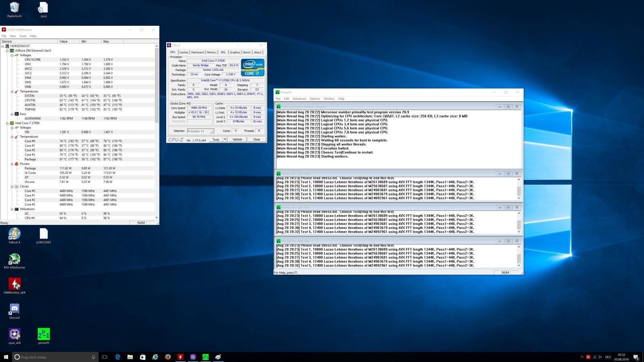The height and width of the screenshot is (362, 644).
Task: Open the Prime95 Options menu
Action: [315, 99]
